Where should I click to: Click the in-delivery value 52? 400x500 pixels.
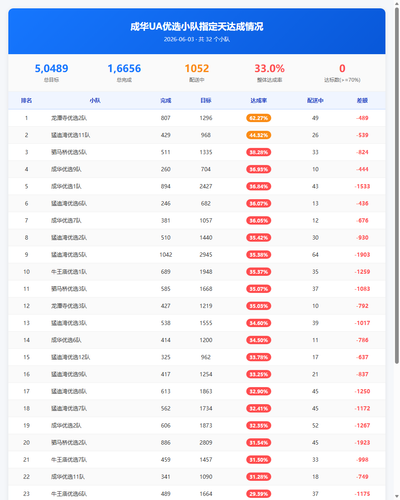pyautogui.click(x=315, y=425)
